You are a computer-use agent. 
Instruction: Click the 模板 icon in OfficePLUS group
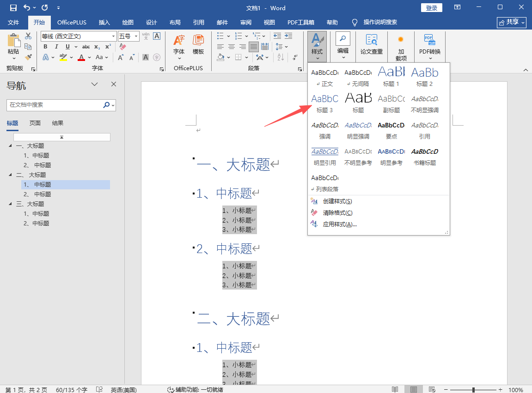pos(198,45)
